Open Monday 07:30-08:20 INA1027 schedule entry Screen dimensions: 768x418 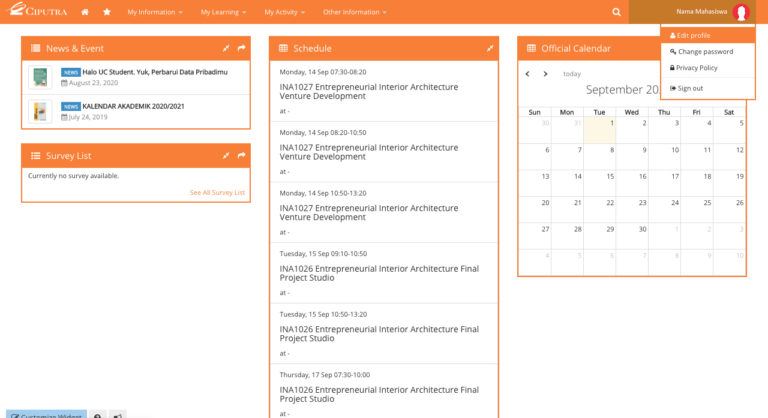[x=384, y=91]
